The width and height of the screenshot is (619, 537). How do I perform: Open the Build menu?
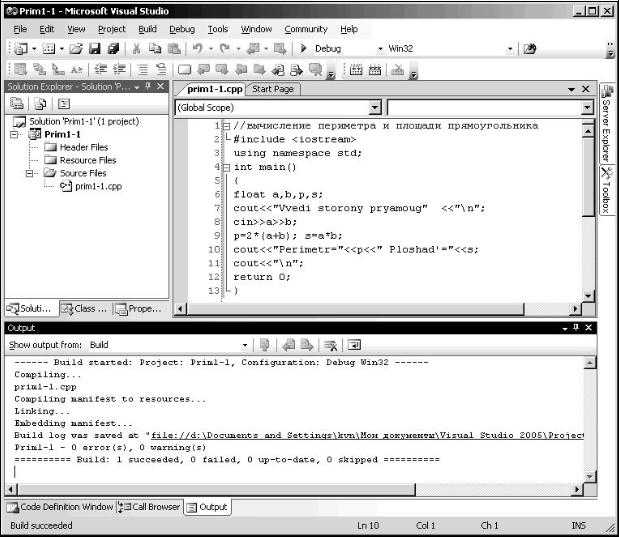147,29
